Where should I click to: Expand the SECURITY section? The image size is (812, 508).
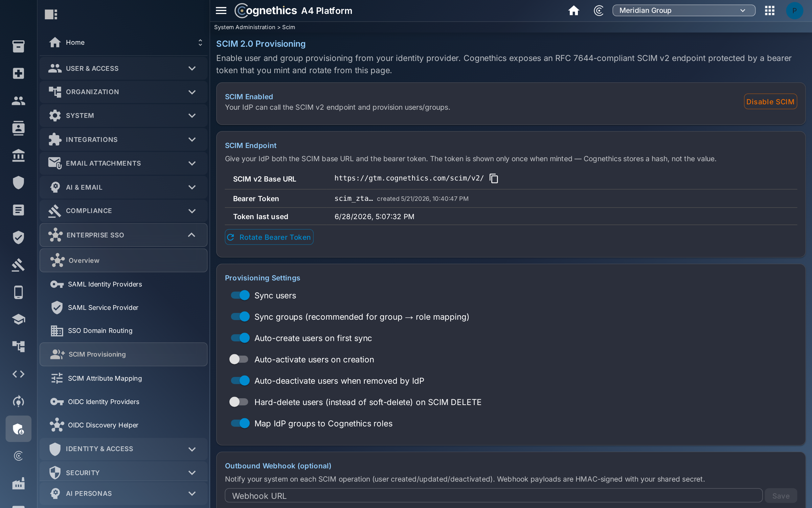[123, 473]
